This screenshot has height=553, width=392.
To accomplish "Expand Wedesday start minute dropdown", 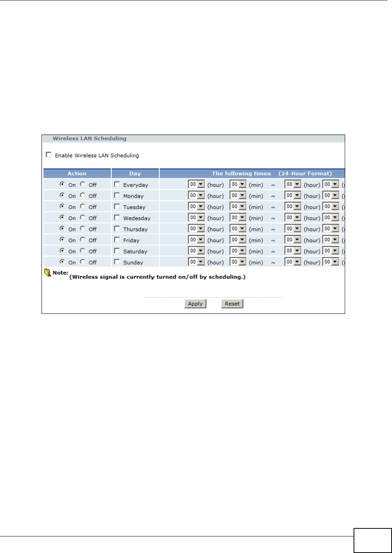I will point(238,218).
